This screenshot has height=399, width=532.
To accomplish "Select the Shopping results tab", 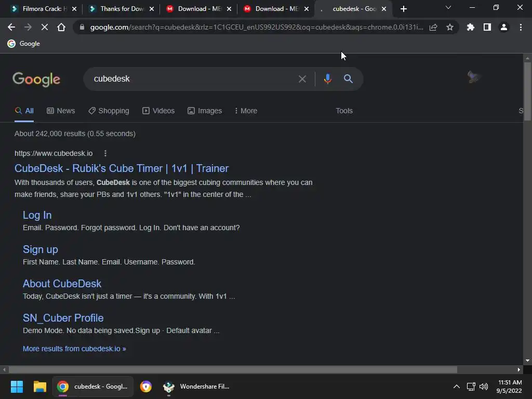I will coord(109,111).
